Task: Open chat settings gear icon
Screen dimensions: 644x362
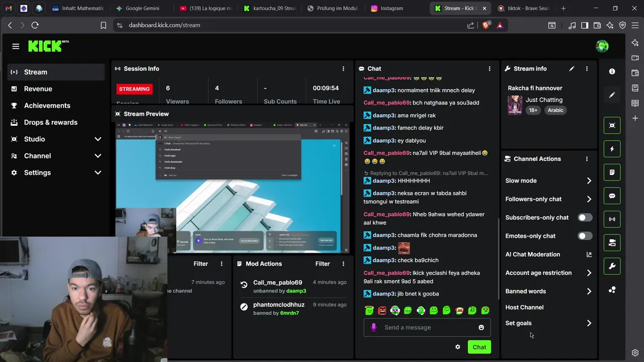Action: click(x=457, y=347)
